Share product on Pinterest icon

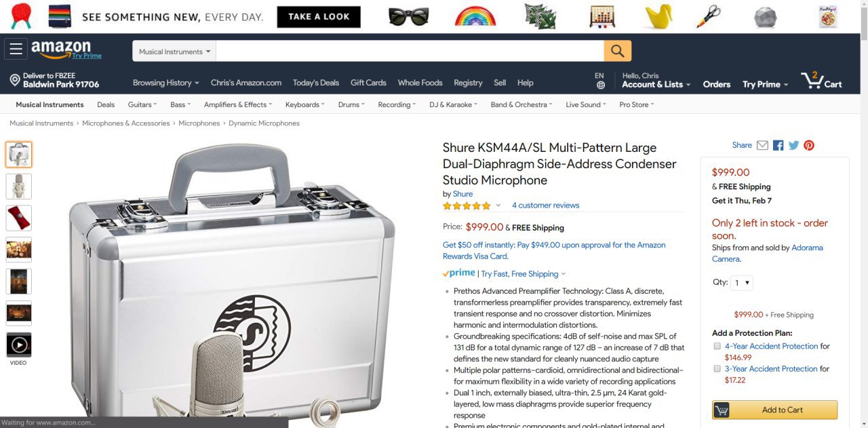point(809,145)
